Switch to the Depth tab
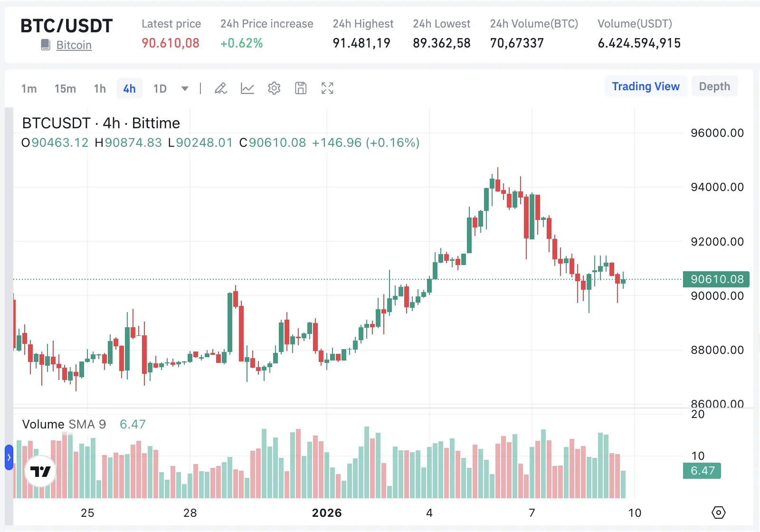760x532 pixels. (715, 86)
